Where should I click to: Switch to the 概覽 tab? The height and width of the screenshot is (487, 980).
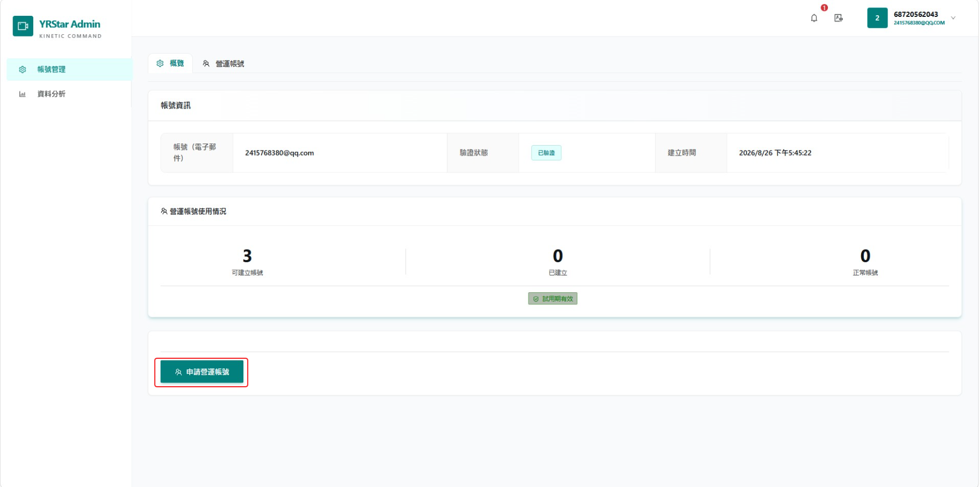(171, 63)
